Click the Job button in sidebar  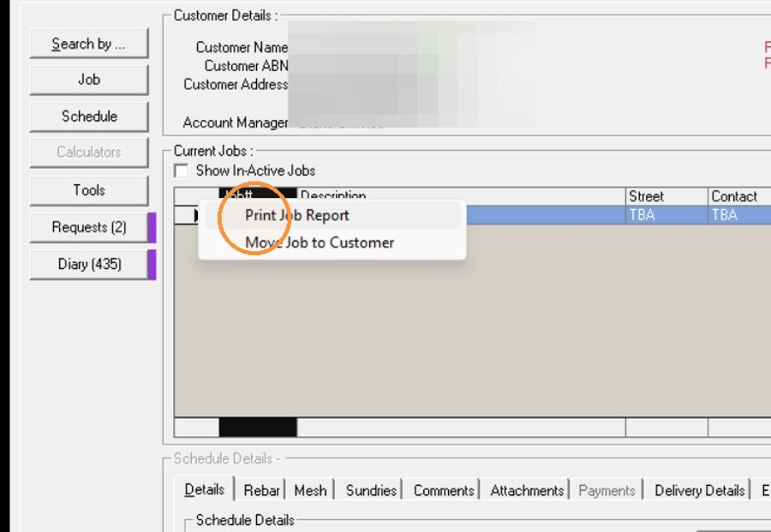click(89, 80)
